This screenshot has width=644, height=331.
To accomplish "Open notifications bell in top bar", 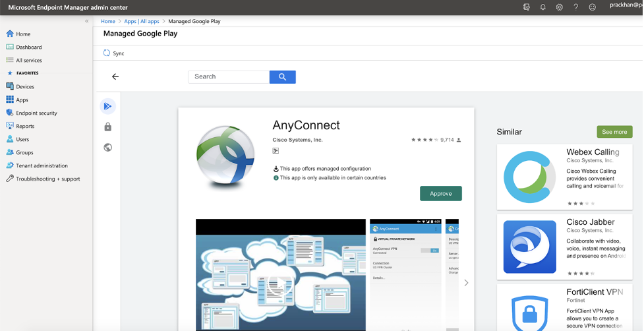I will tap(543, 7).
